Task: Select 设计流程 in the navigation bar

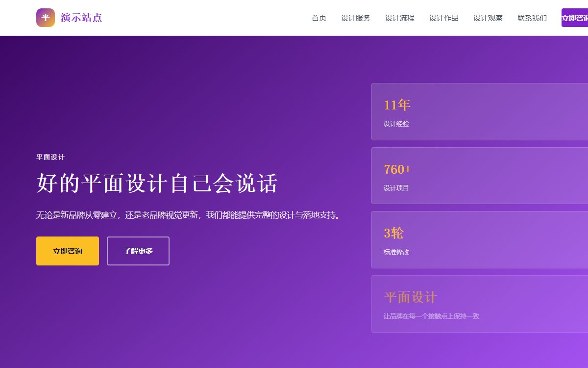Action: [x=400, y=18]
